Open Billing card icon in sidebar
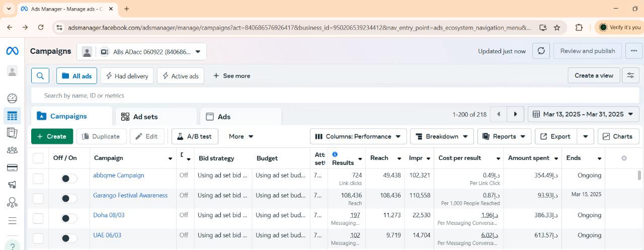Viewport: 644px width, 250px height. pos(12,168)
